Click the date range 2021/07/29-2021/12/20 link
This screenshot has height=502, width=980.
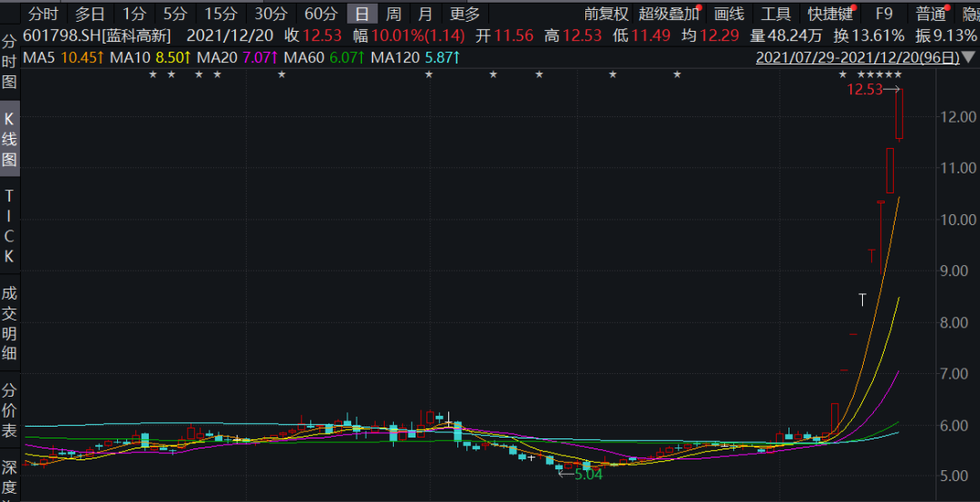tap(857, 57)
